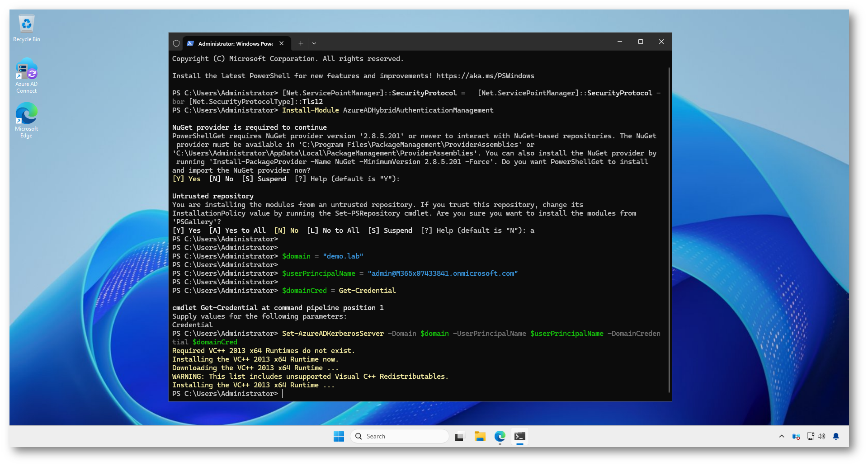868x466 pixels.
Task: Click the https://aka.ms/PSWindows URL
Action: [x=485, y=76]
